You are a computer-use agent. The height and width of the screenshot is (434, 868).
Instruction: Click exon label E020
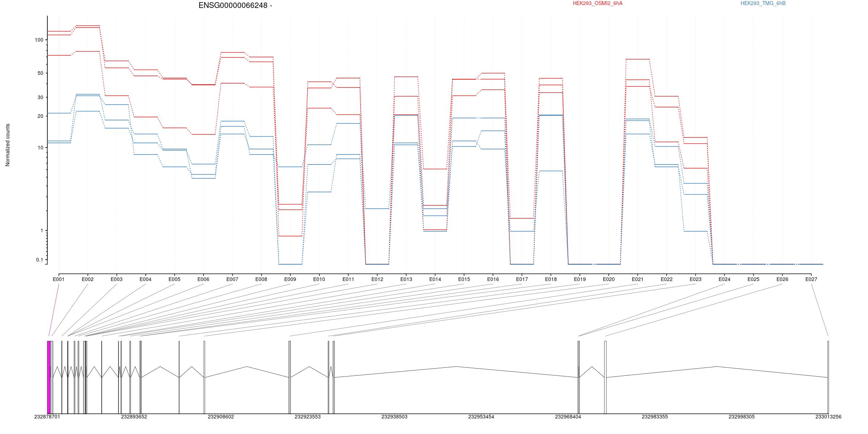pos(609,279)
